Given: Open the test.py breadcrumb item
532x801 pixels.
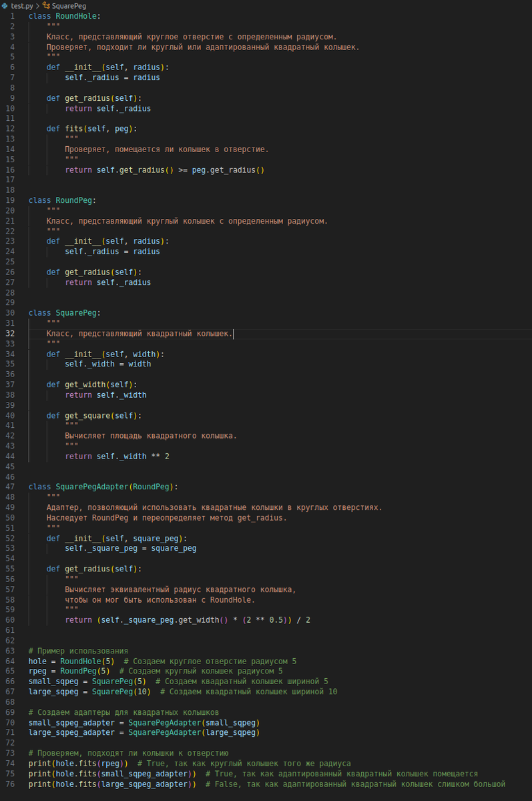Looking at the screenshot, I should 21,5.
